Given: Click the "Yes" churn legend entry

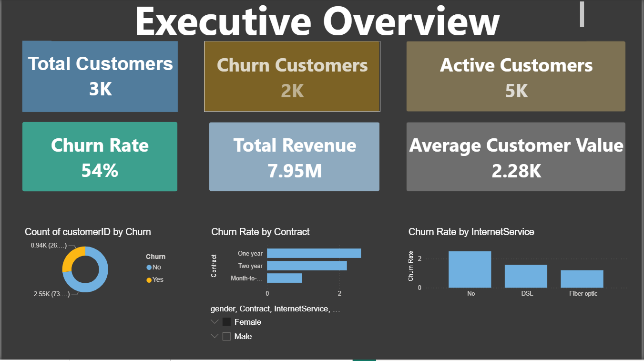Looking at the screenshot, I should coord(155,279).
